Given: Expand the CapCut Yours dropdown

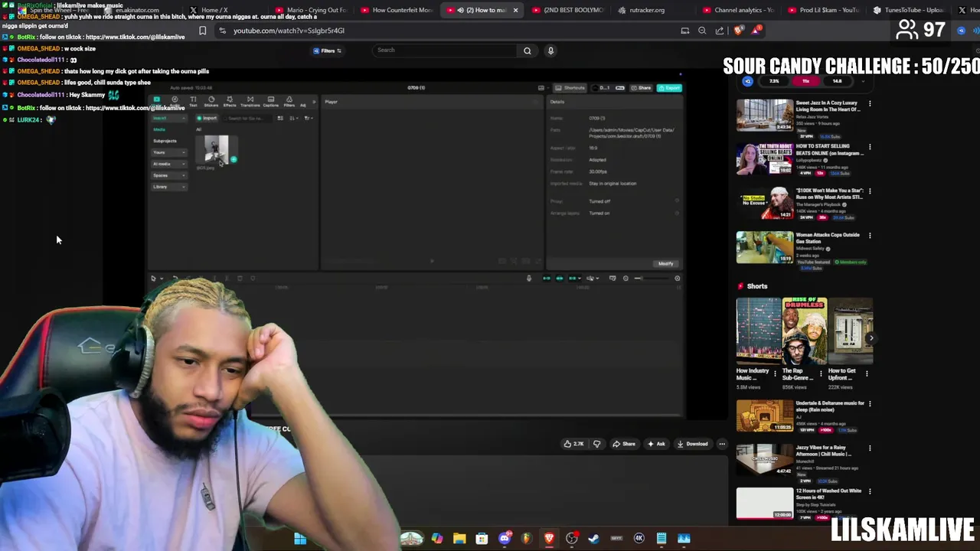Looking at the screenshot, I should [168, 152].
